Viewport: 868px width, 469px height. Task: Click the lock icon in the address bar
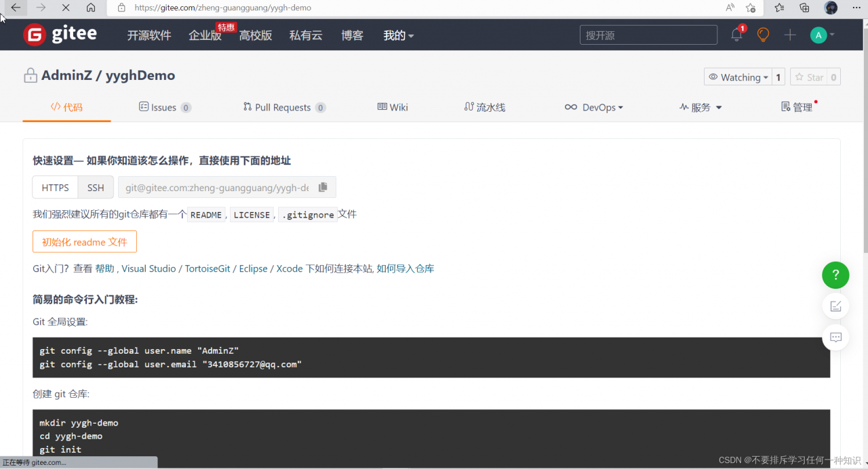(x=121, y=8)
